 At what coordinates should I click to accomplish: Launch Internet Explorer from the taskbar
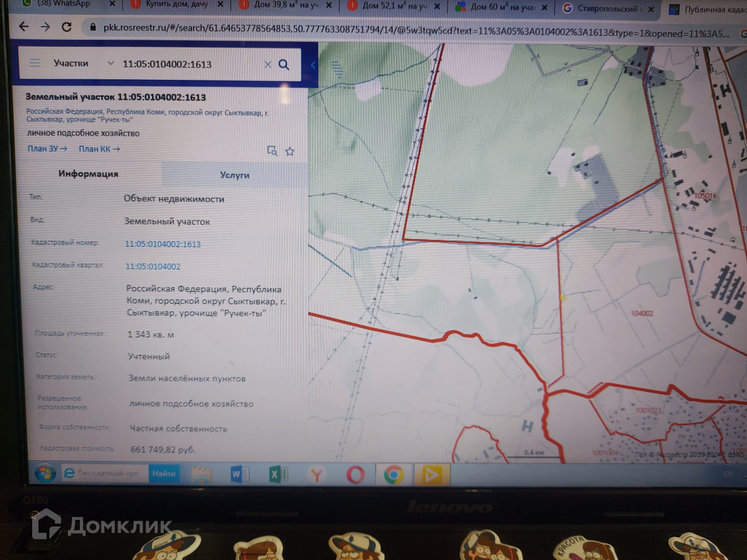click(x=68, y=473)
